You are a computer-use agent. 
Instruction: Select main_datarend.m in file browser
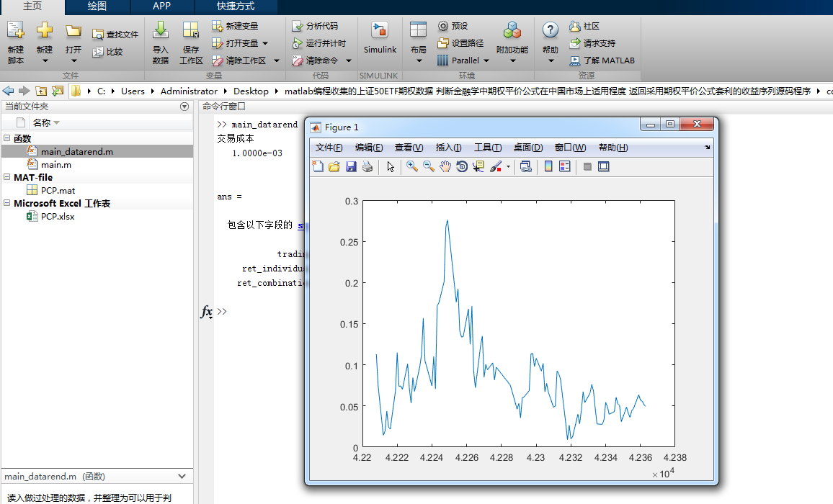tap(97, 151)
